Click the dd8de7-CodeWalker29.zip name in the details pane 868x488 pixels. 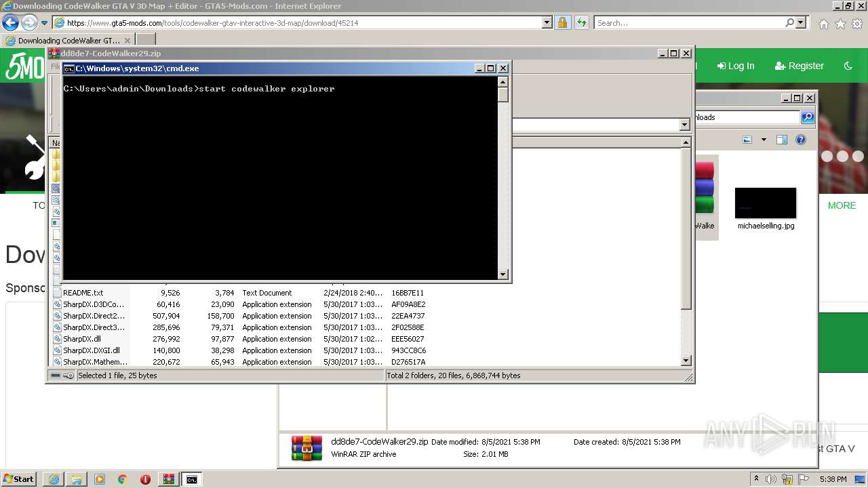point(379,442)
